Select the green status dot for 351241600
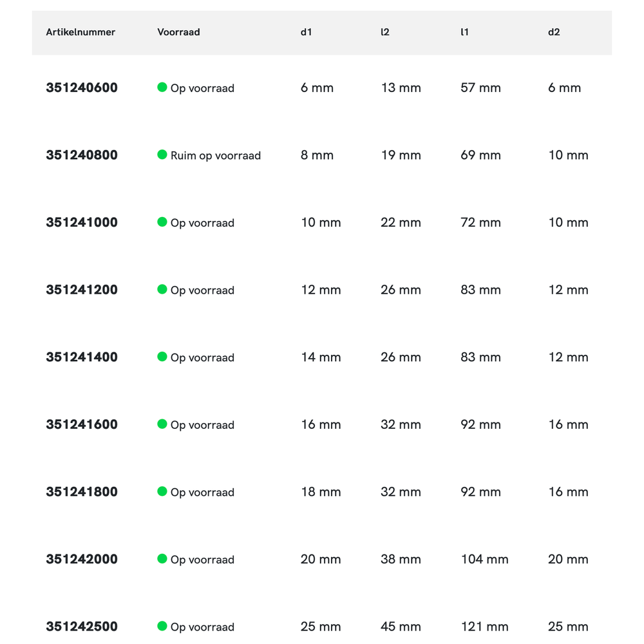 coord(162,424)
